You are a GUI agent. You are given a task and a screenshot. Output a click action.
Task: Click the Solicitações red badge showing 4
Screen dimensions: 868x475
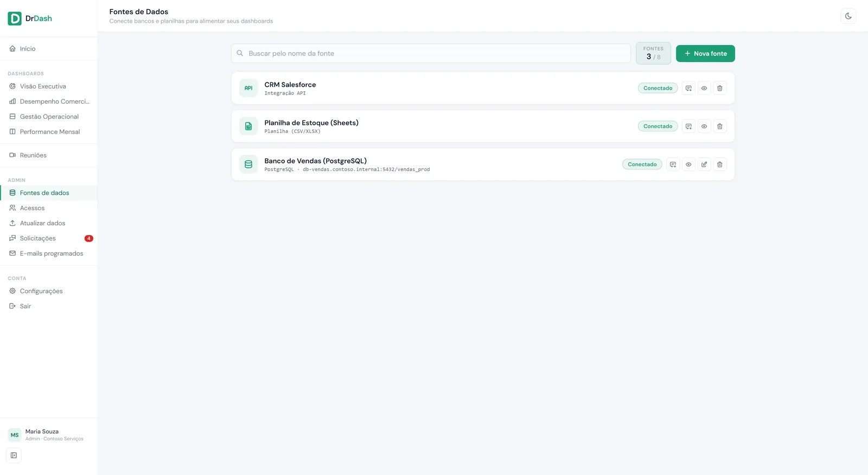click(x=89, y=238)
